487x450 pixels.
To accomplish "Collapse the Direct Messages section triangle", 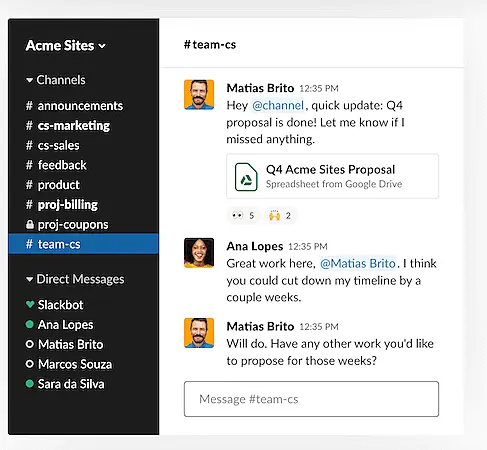I will 29,279.
